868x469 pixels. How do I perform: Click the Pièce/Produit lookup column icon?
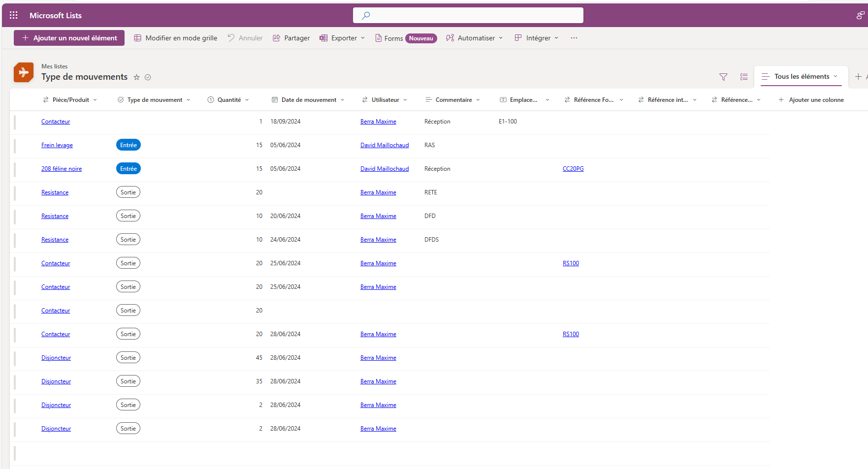click(46, 100)
